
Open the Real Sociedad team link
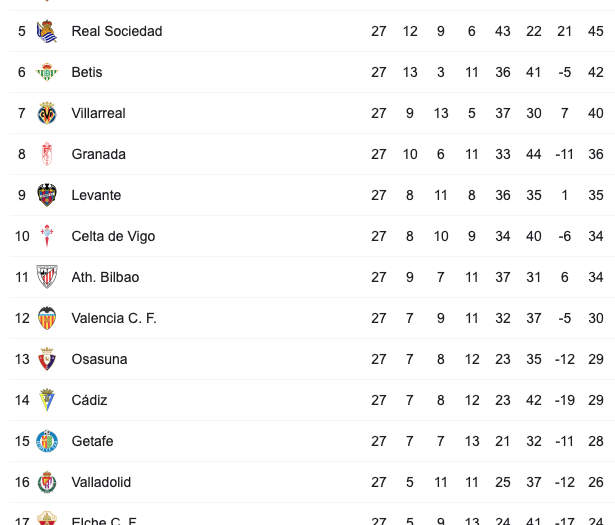point(116,31)
